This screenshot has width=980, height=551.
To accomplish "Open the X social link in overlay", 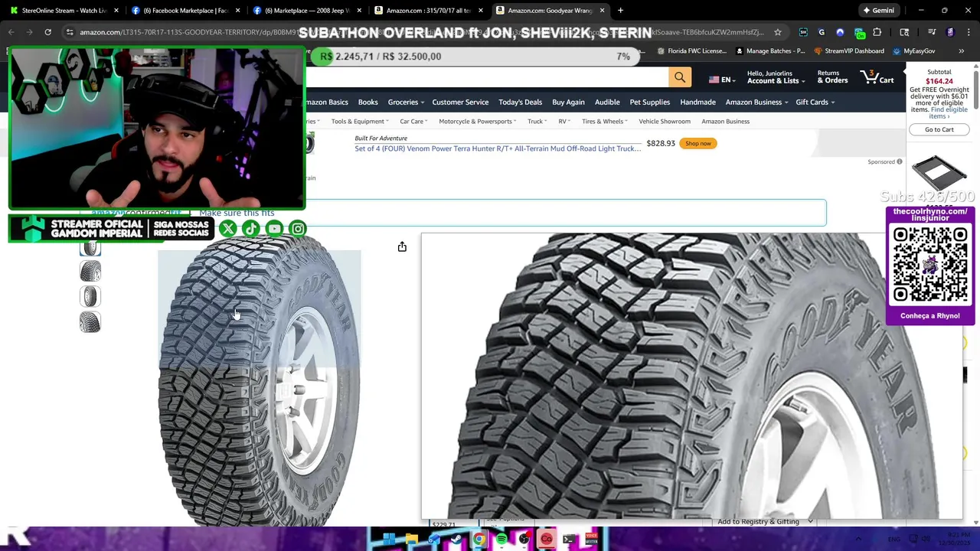I will (227, 229).
